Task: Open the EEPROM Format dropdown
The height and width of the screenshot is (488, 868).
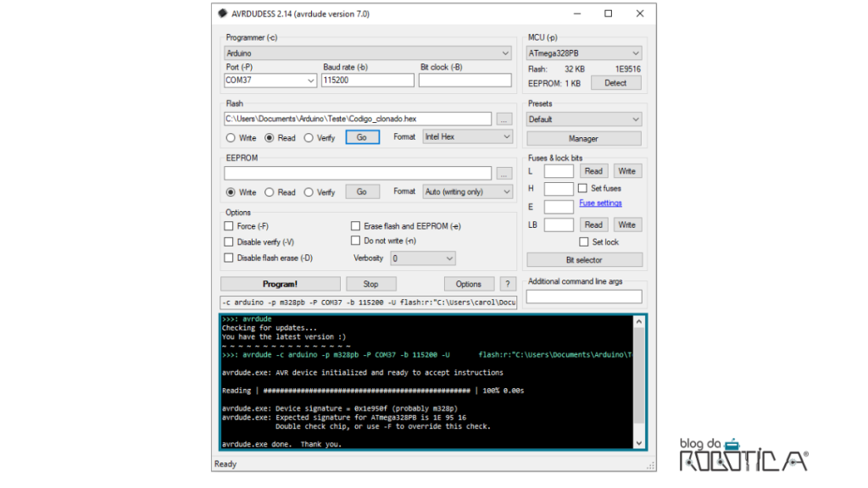Action: [x=468, y=191]
